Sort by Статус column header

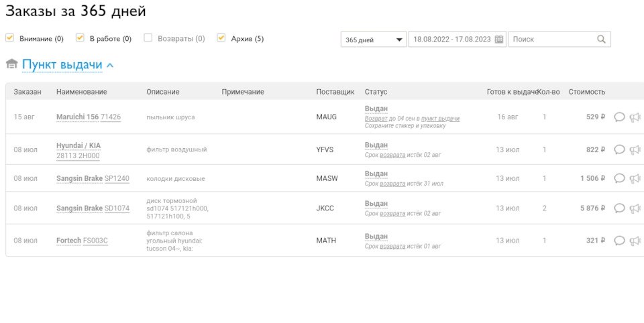click(376, 92)
